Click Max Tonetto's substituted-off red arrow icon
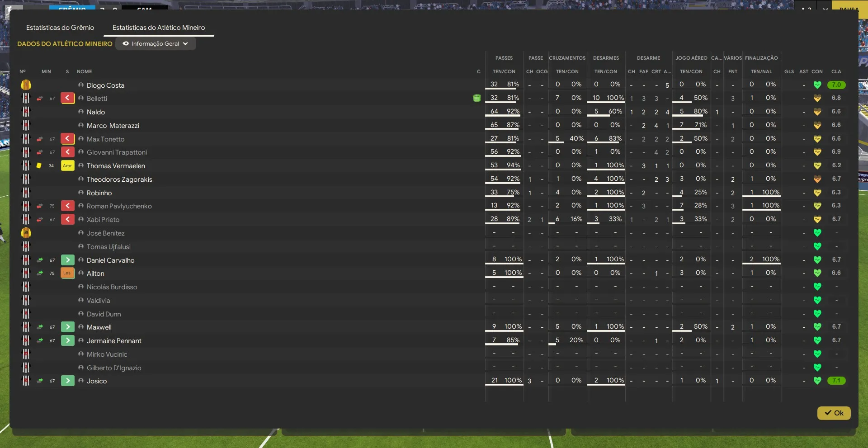 click(x=67, y=139)
